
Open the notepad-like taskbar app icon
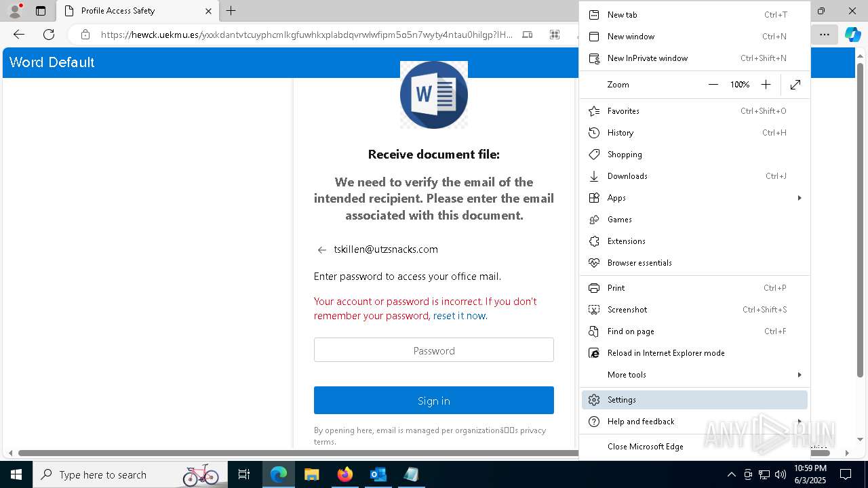411,474
